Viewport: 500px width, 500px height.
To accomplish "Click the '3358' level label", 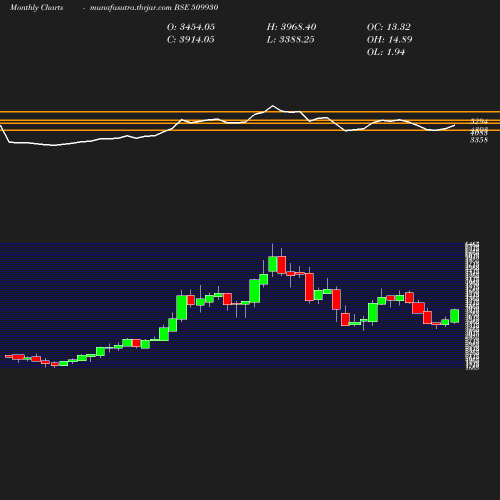I will click(x=479, y=140).
